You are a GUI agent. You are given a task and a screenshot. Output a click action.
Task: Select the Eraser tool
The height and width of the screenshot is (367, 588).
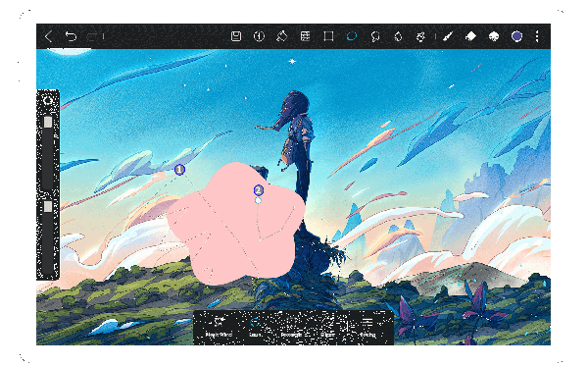[470, 36]
